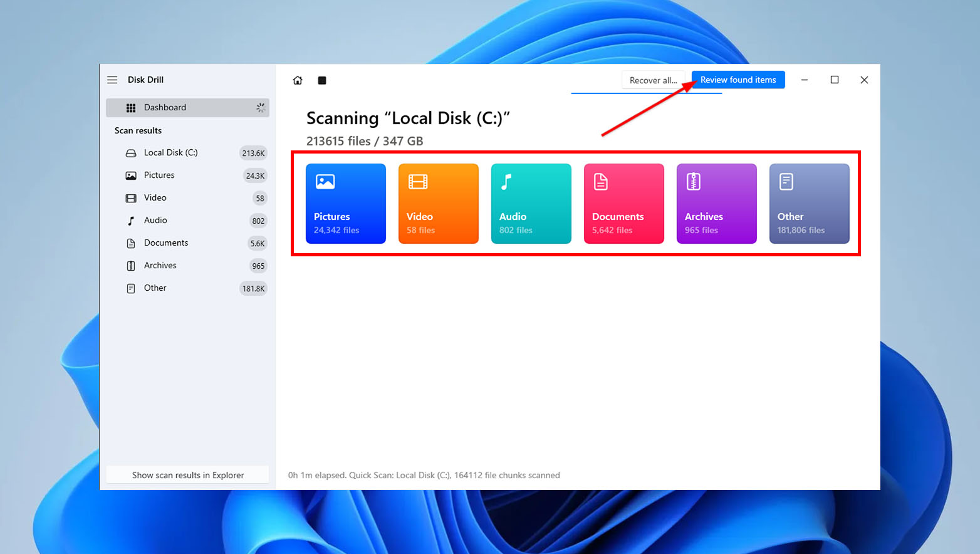
Task: Click the home icon in toolbar
Action: 298,80
